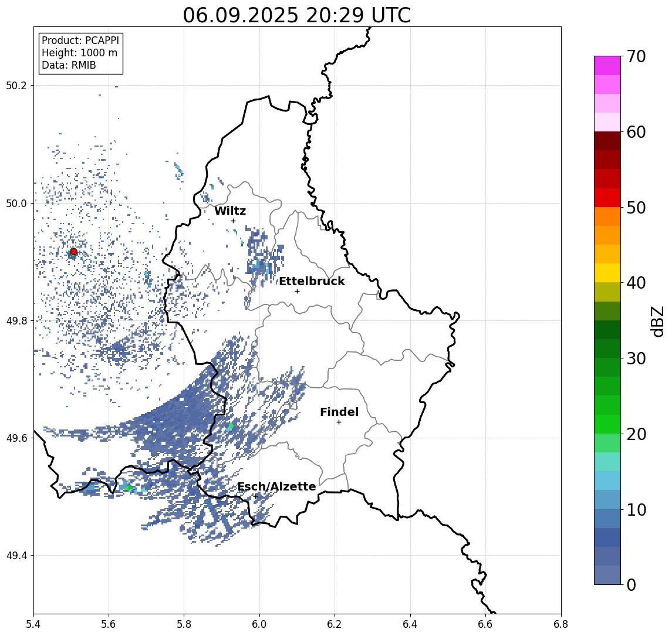Screen dimensions: 672x636
Task: Click the colorbar tick label "30"
Action: (x=636, y=358)
